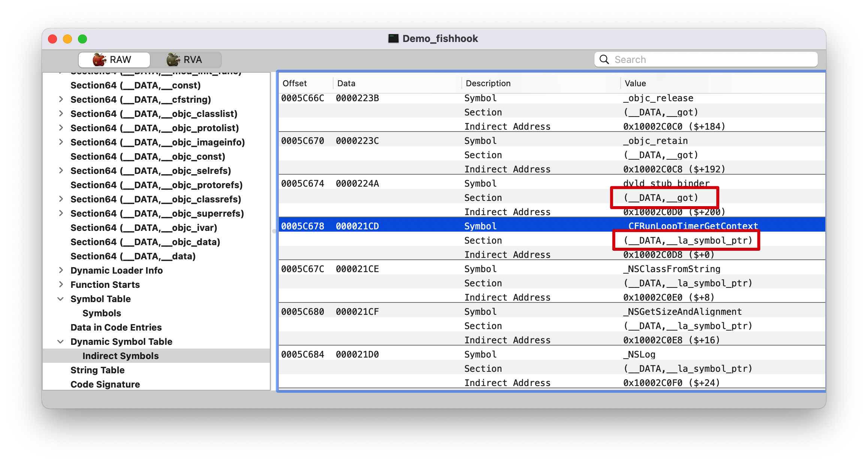
Task: Select the Code Signature entry
Action: click(105, 384)
